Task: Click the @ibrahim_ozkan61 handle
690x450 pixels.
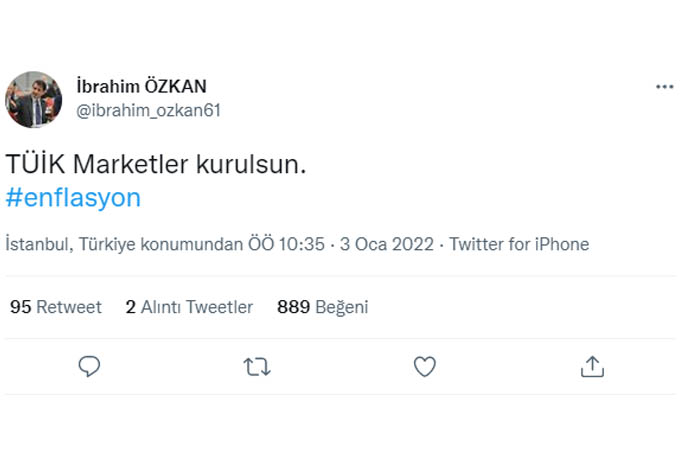Action: pos(148,110)
